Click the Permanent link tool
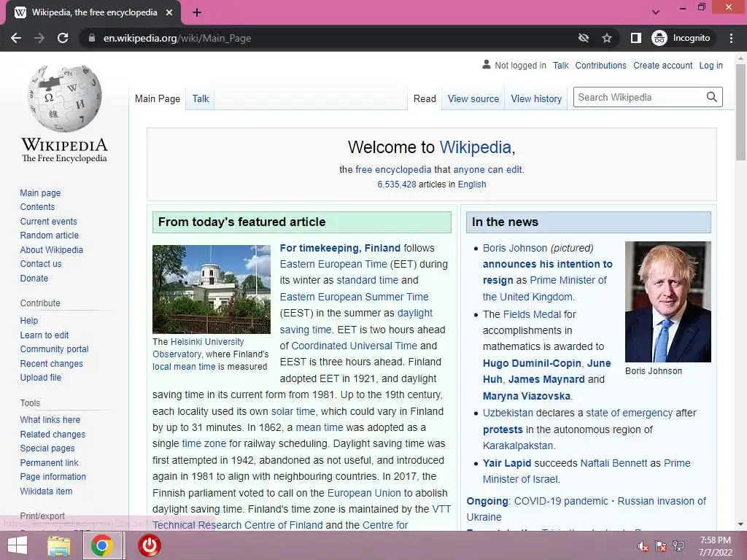This screenshot has width=747, height=560. pyautogui.click(x=49, y=462)
